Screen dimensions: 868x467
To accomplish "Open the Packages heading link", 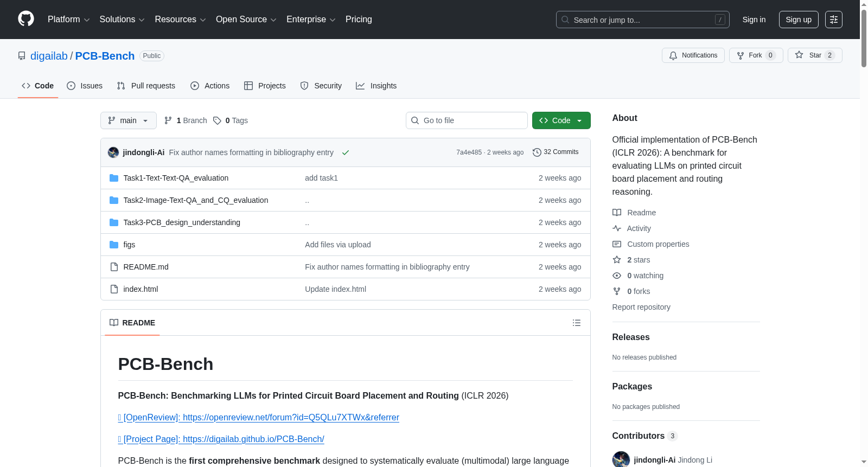I will point(632,386).
